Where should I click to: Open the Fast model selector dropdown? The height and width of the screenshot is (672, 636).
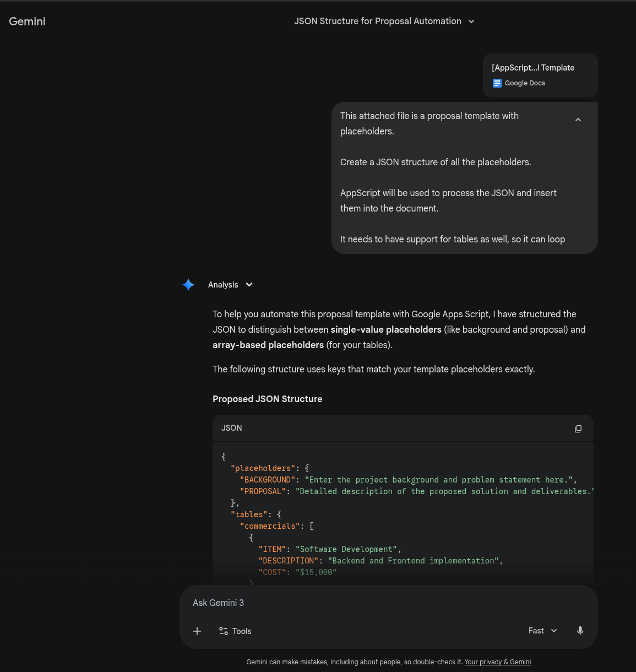[x=542, y=631]
